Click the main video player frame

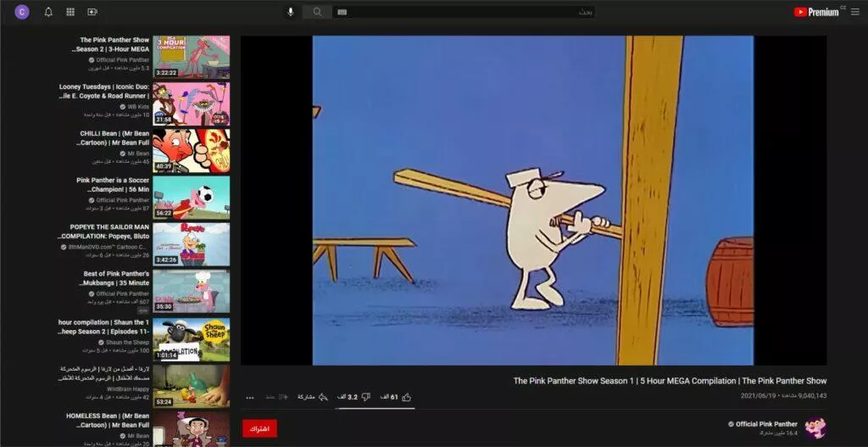[534, 200]
